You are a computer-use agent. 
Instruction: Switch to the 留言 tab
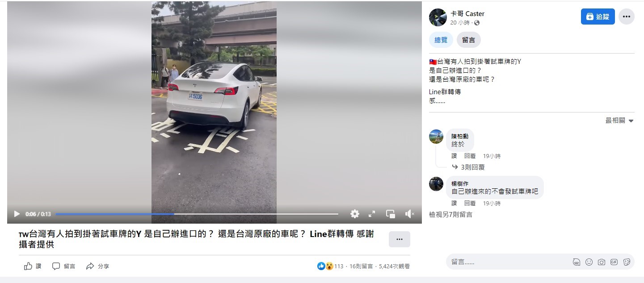469,40
